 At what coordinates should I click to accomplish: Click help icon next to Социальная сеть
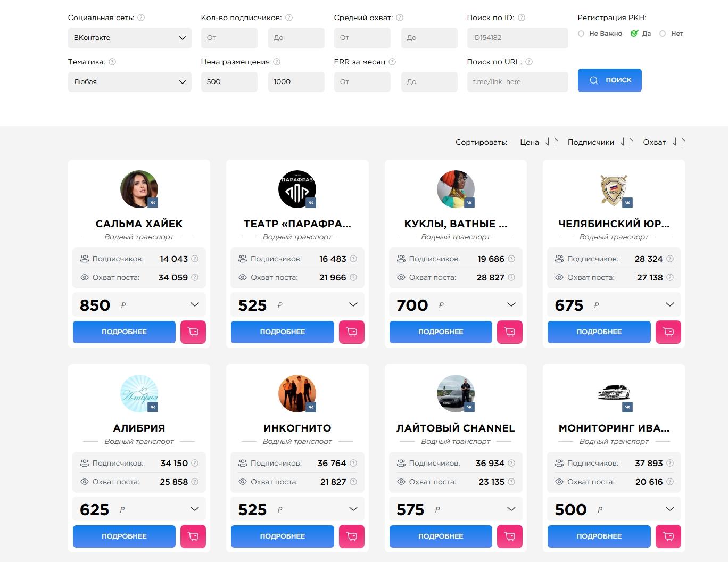click(141, 18)
